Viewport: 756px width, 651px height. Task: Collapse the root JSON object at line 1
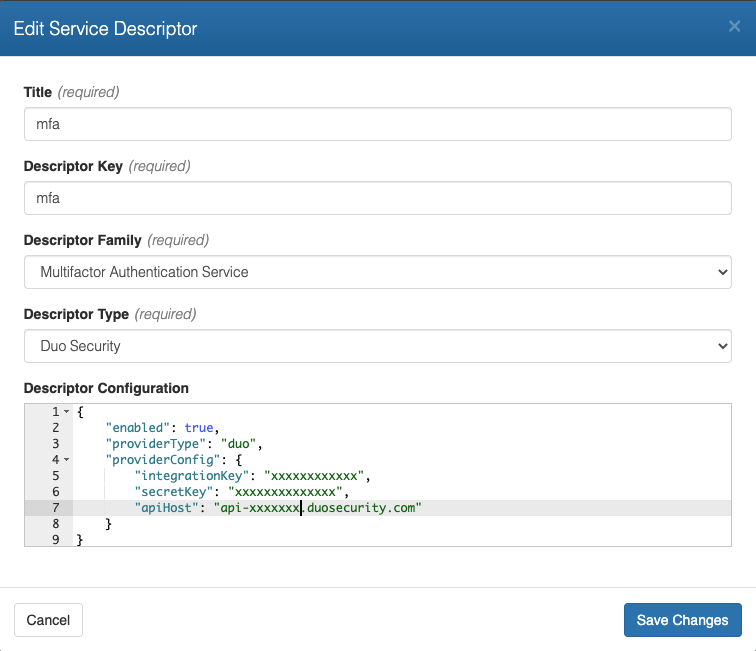[x=66, y=412]
